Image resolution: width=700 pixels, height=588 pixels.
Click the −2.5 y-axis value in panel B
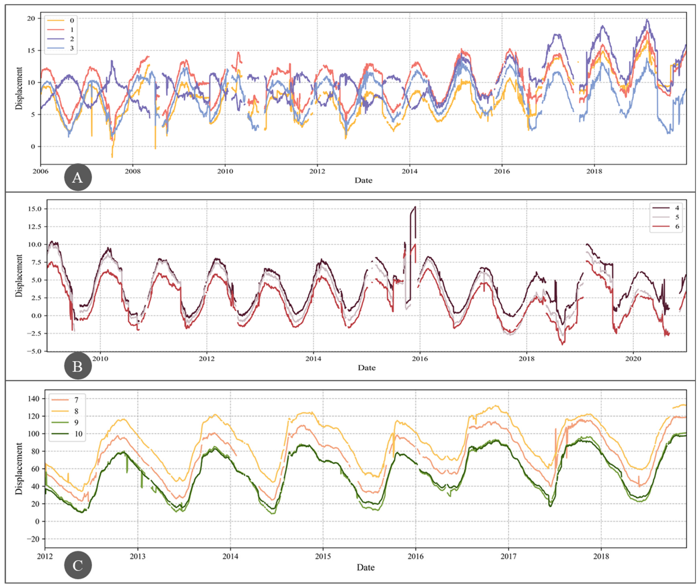34,333
